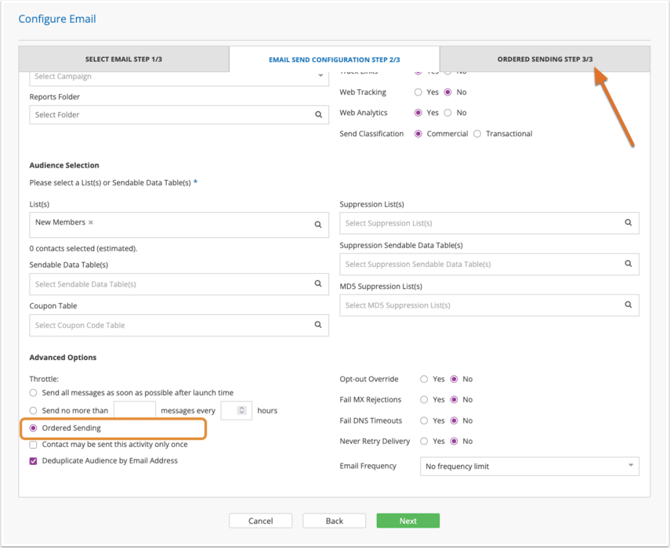The height and width of the screenshot is (548, 670).
Task: Set Web Tracking to Yes
Action: [418, 92]
